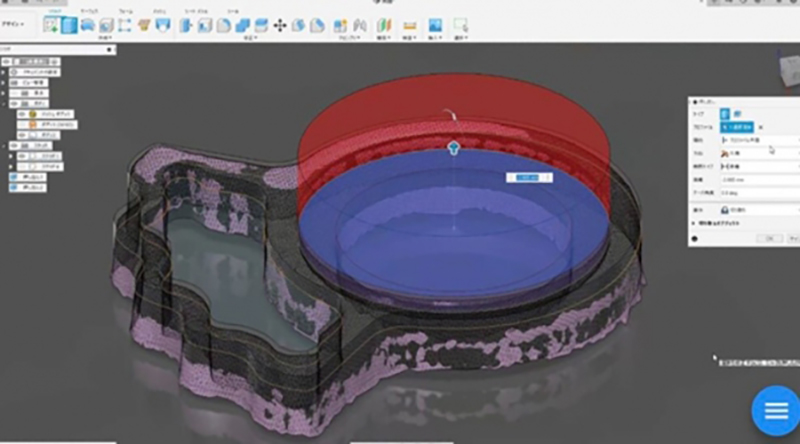Screen dimensions: 800x444
Task: Click the Select tool icon in toolbar
Action: [x=460, y=25]
